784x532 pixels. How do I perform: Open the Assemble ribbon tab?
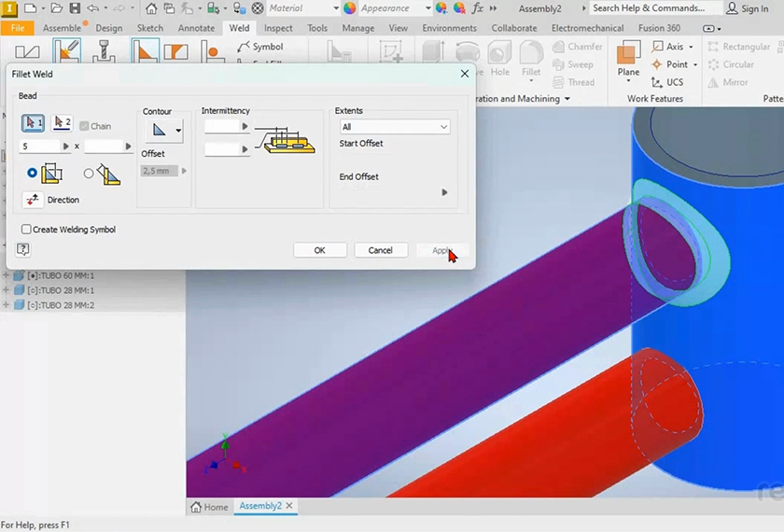(62, 28)
